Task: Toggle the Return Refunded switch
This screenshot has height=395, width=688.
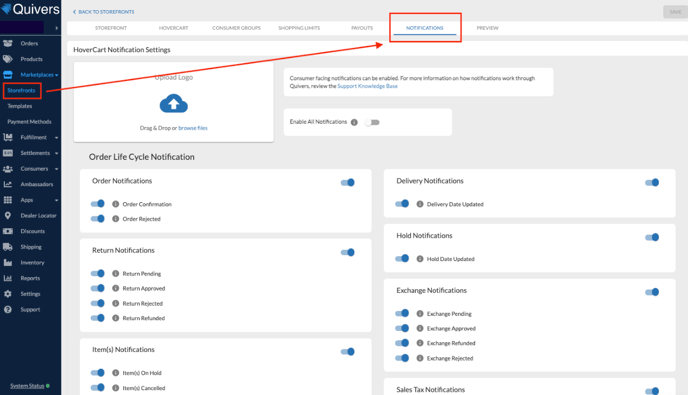Action: point(97,318)
